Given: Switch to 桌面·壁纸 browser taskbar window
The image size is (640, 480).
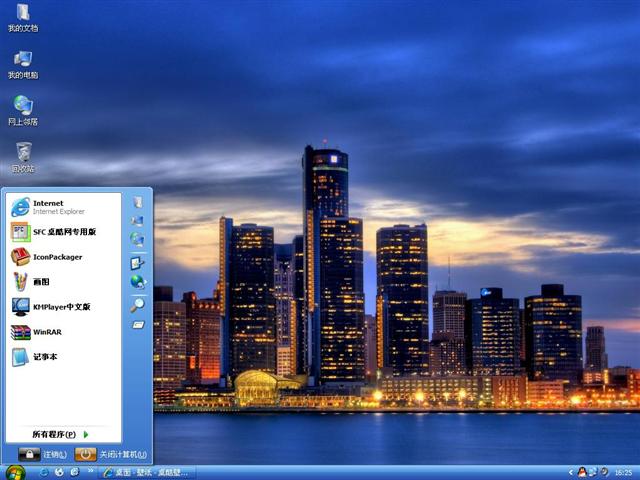Looking at the screenshot, I should point(146,472).
